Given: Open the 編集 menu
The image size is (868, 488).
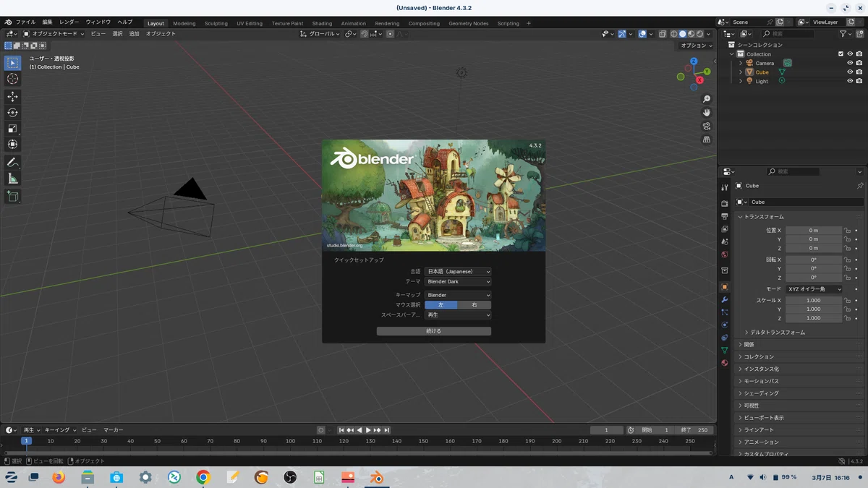Looking at the screenshot, I should (x=47, y=22).
